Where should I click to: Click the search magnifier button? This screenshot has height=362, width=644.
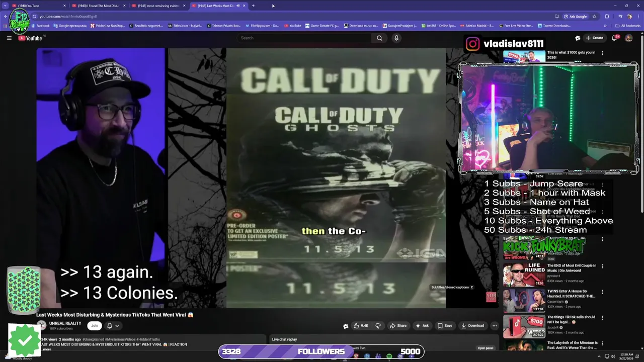(379, 38)
